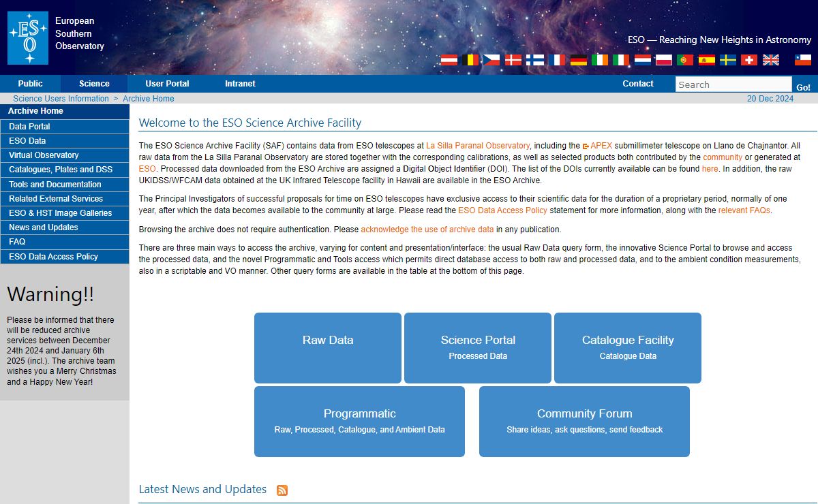Click the Archive Home breadcrumb link

coord(149,99)
